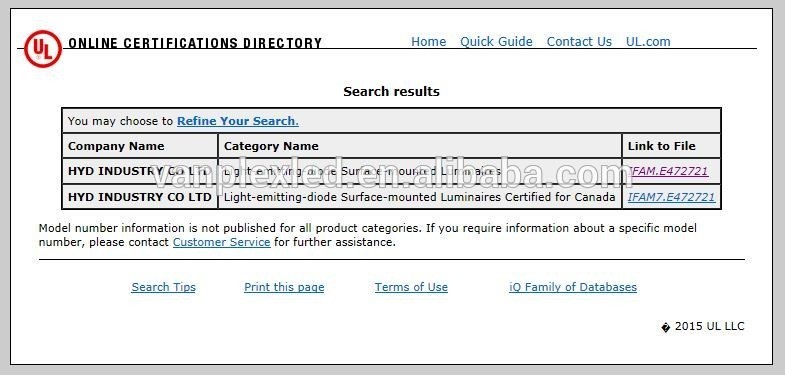
Task: Open the IFAM7.E472721 file link
Action: 671,197
